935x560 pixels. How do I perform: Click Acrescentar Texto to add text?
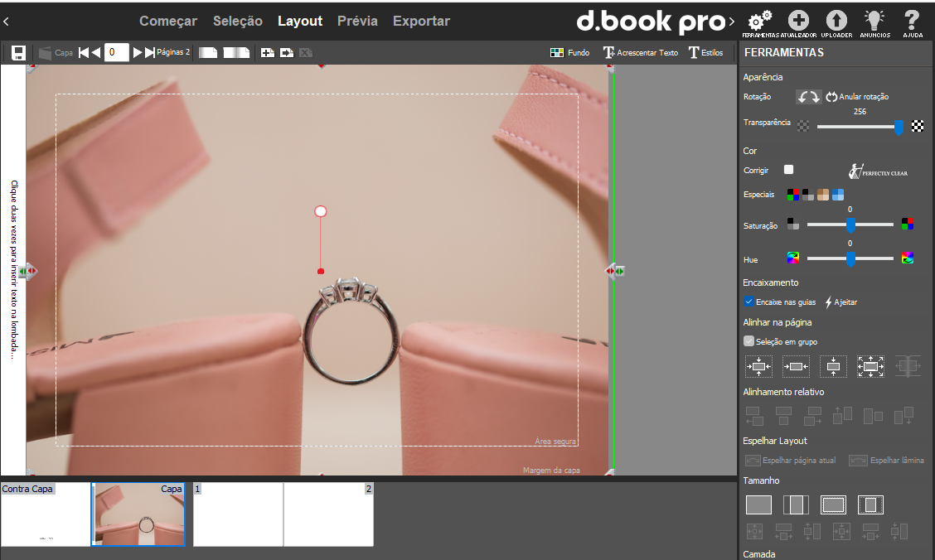point(641,52)
